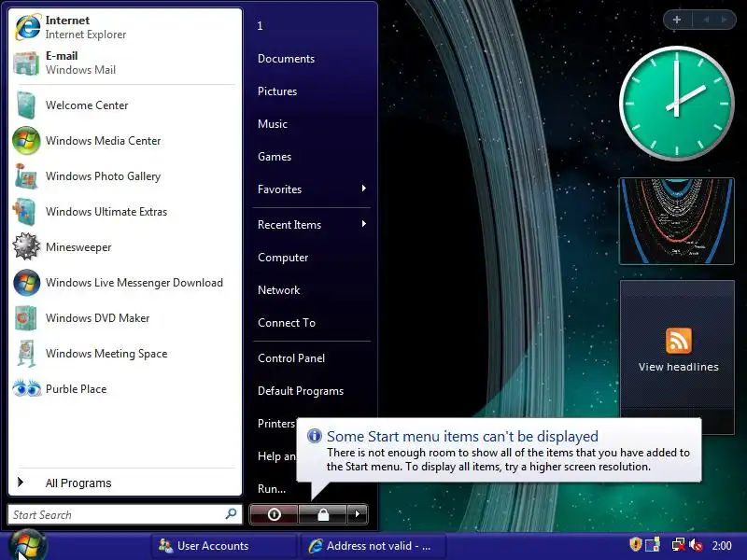Open Documents from the Start menu
Viewport: 747px width, 560px height.
tap(286, 59)
